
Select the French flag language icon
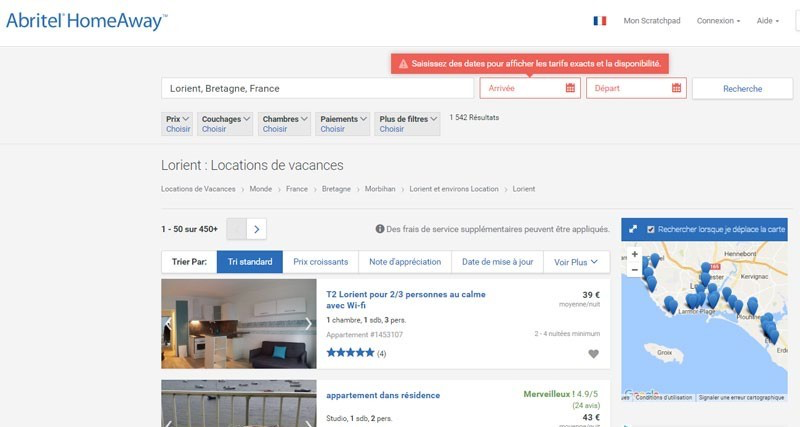click(599, 21)
